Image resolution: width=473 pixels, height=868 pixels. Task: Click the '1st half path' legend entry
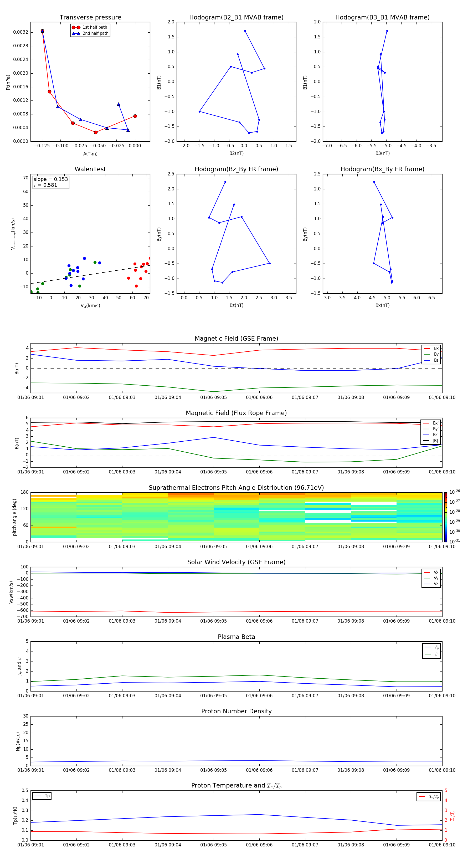90,27
